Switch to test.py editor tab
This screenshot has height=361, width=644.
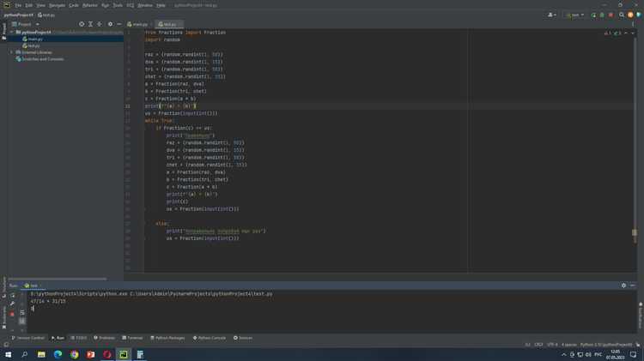tap(167, 24)
